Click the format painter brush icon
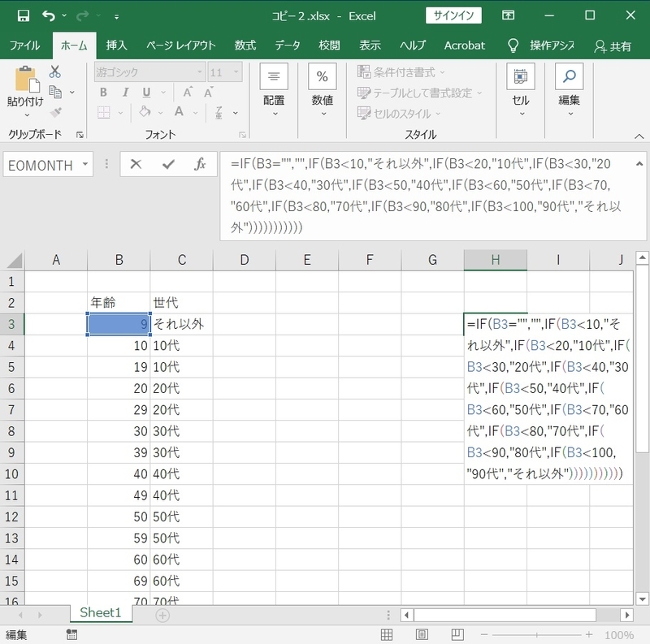The width and height of the screenshot is (650, 644). [55, 112]
